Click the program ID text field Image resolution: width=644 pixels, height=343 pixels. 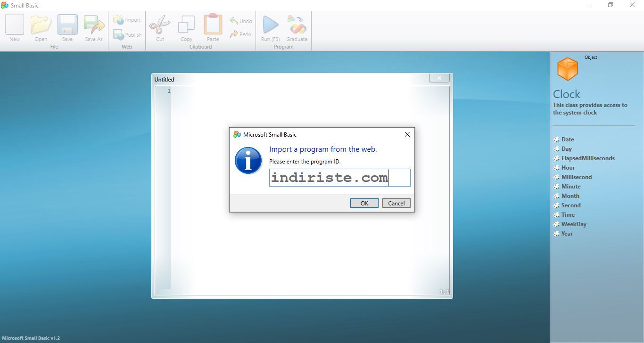[340, 178]
